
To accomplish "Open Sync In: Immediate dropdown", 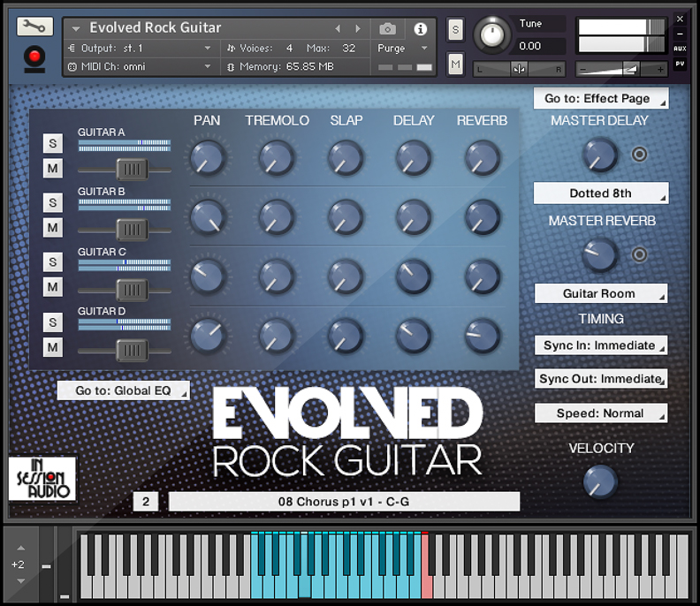I will coord(601,345).
